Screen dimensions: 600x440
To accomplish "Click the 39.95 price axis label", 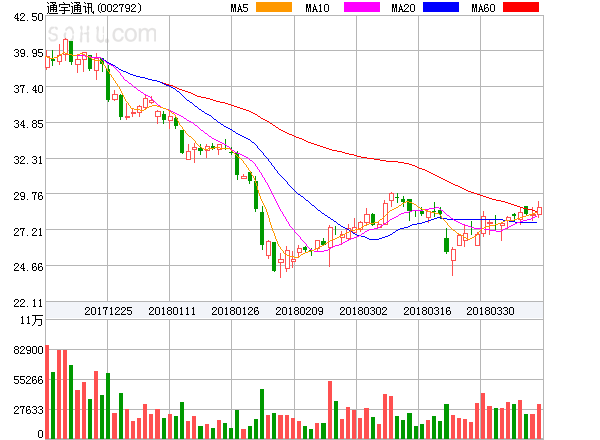I will point(28,53).
